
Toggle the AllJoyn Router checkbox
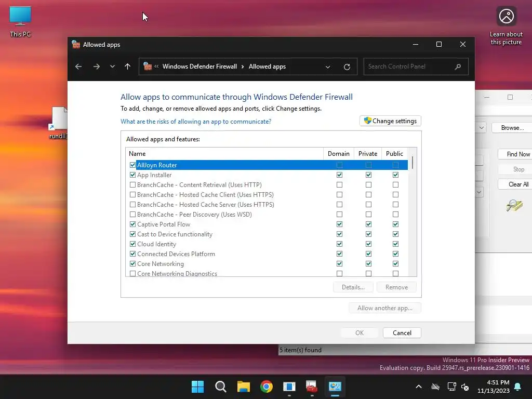click(x=132, y=165)
